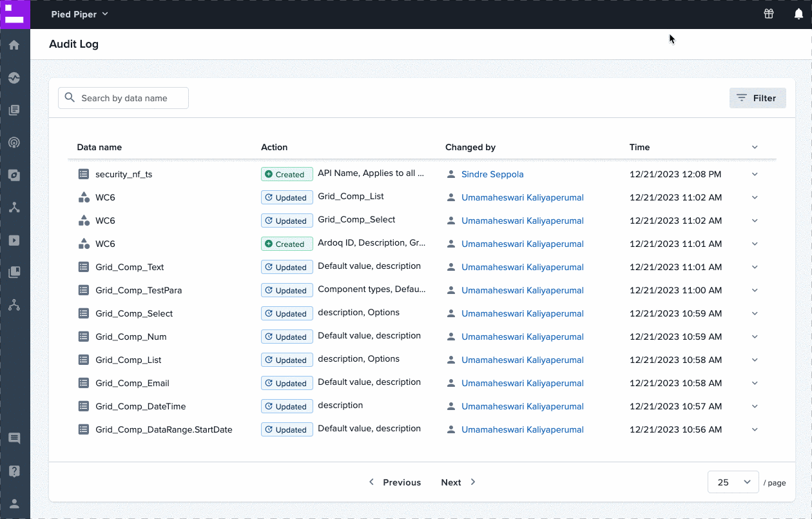This screenshot has width=812, height=519.
Task: Go to the Previous page
Action: 394,482
